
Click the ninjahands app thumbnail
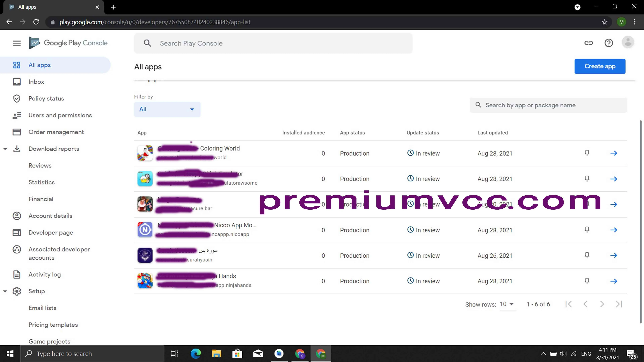tap(145, 281)
